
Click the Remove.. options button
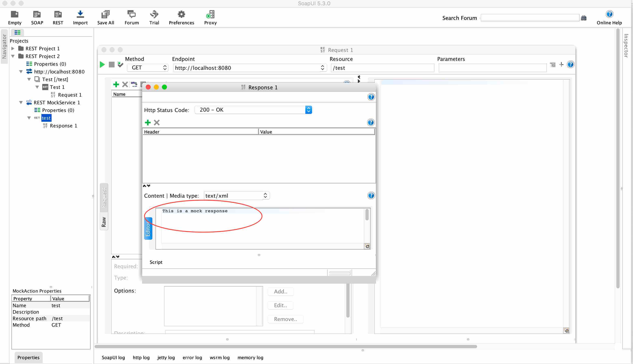click(285, 319)
